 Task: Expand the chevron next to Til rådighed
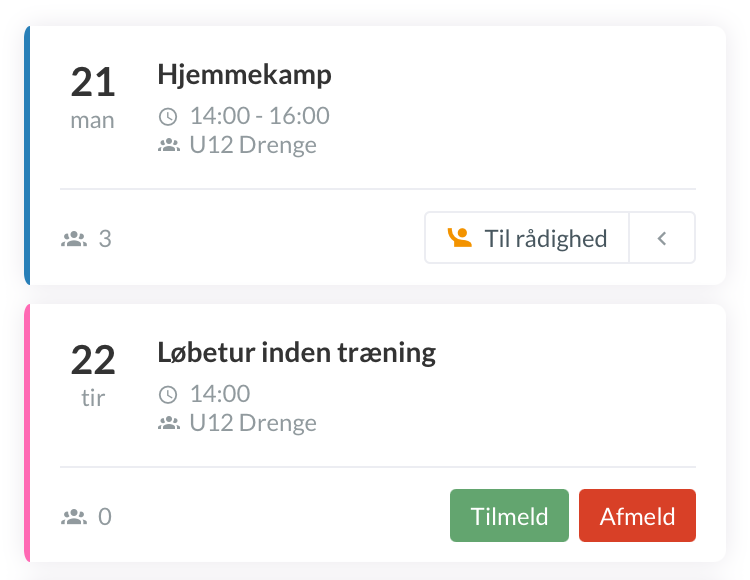pos(662,238)
